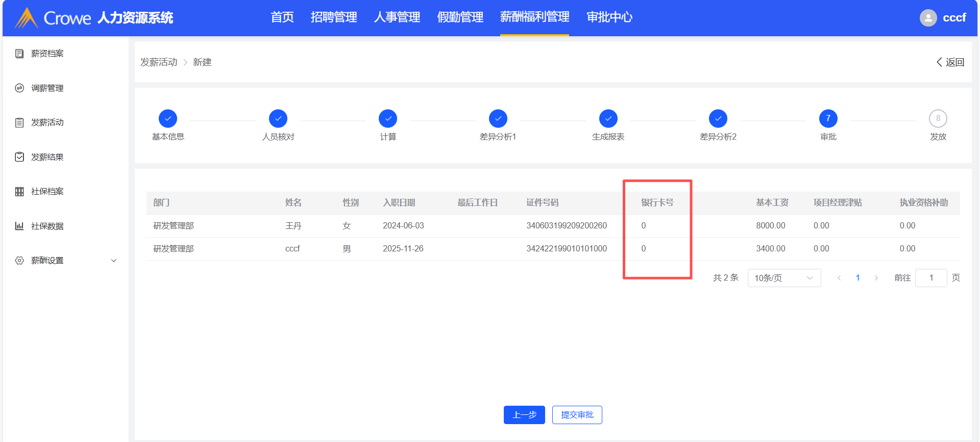Image resolution: width=980 pixels, height=442 pixels.
Task: Focus the 前往 page number input
Action: tap(931, 278)
